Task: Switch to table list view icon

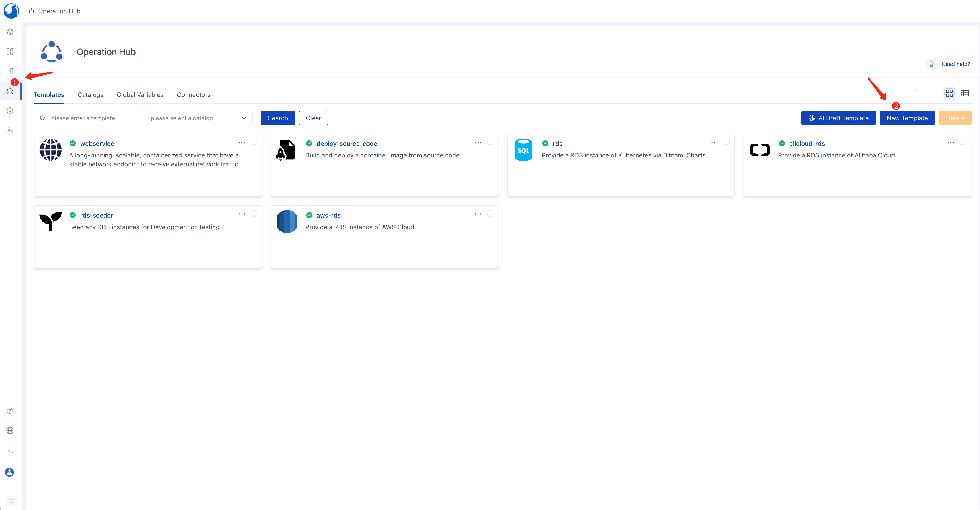Action: click(x=964, y=94)
